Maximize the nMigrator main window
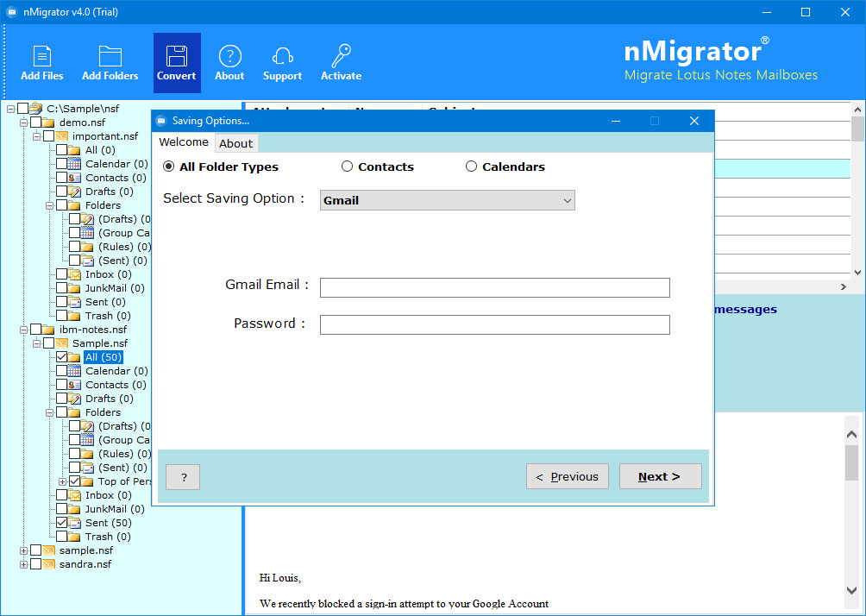This screenshot has height=616, width=866. pyautogui.click(x=806, y=12)
